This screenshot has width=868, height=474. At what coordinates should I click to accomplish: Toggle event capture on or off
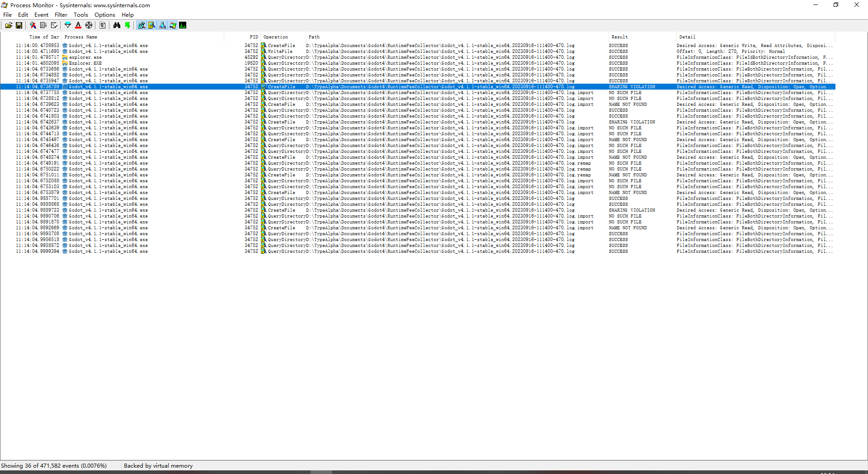[33, 25]
